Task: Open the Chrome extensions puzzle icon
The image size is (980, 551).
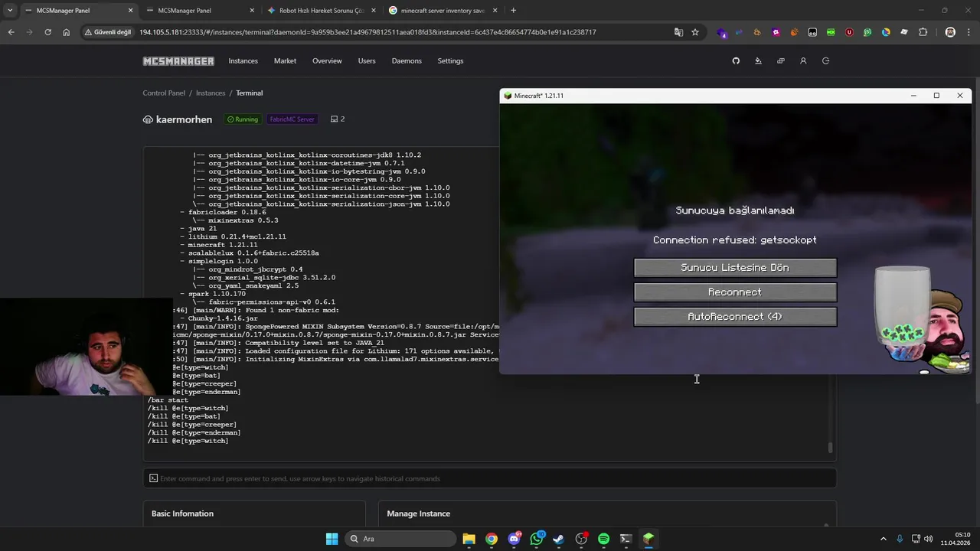Action: (x=923, y=32)
